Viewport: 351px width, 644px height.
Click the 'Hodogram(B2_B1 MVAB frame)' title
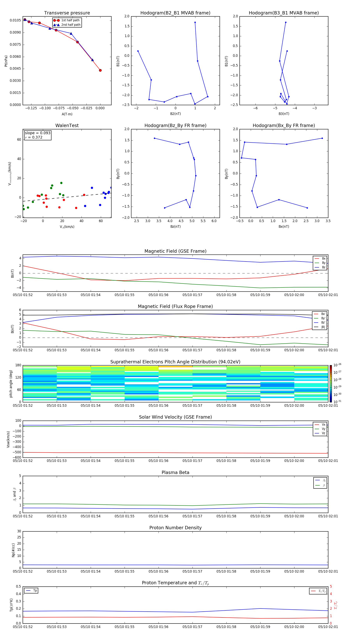[175, 13]
